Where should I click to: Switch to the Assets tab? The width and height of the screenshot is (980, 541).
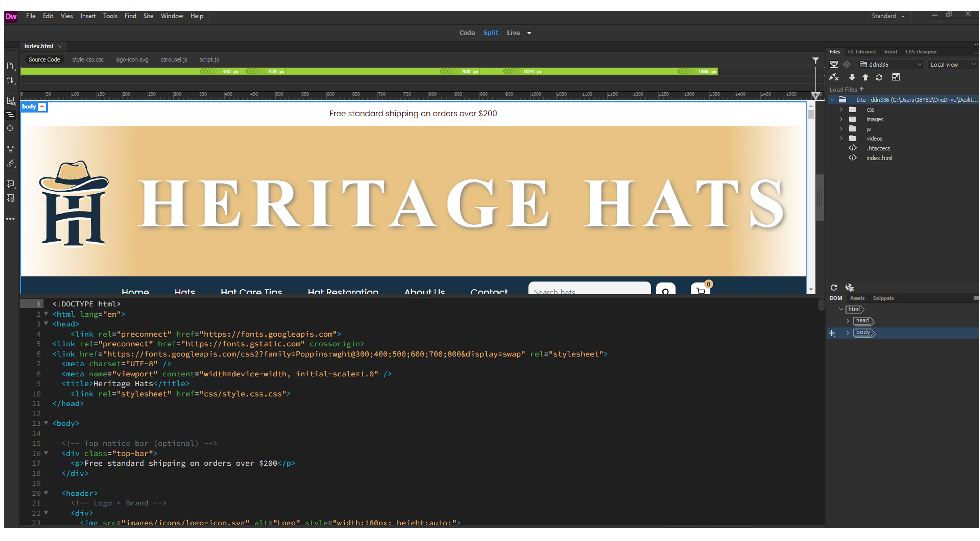(857, 298)
